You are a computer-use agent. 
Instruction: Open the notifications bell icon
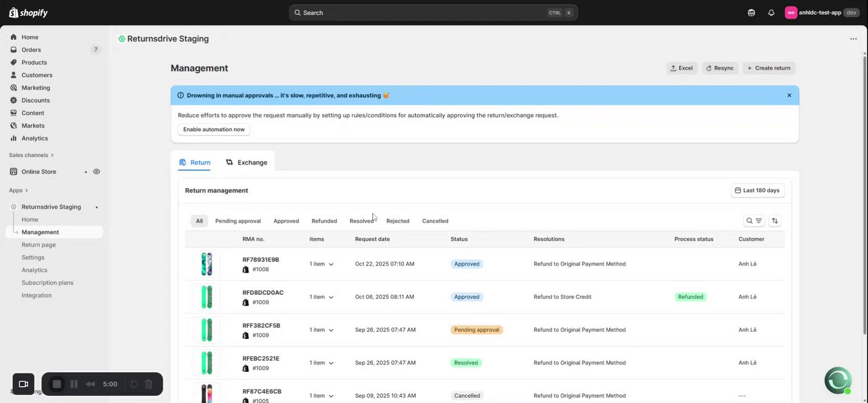tap(771, 13)
